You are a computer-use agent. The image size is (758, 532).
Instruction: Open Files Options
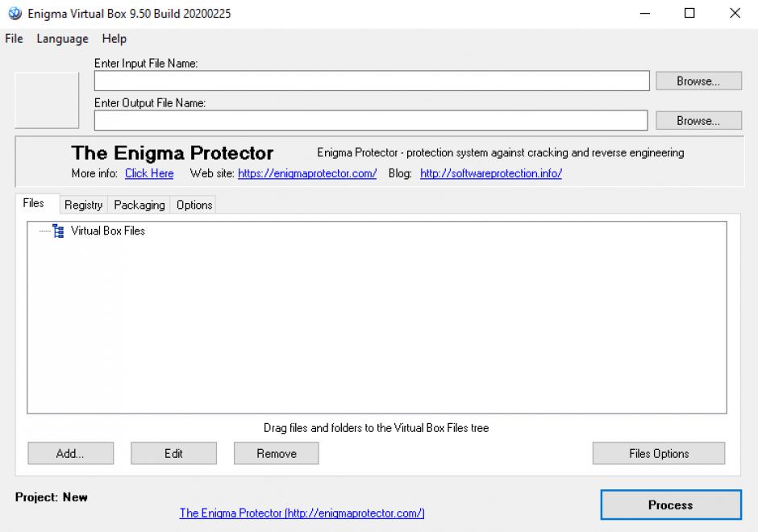coord(659,453)
